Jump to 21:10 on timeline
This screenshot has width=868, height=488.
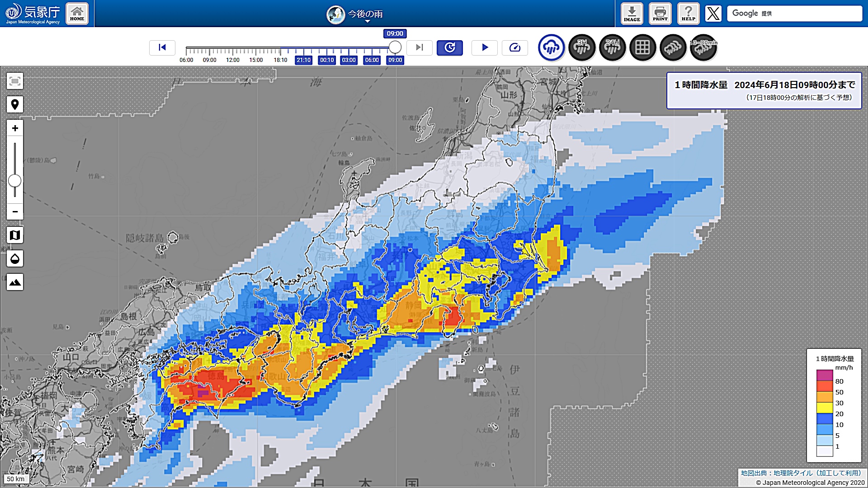[303, 60]
